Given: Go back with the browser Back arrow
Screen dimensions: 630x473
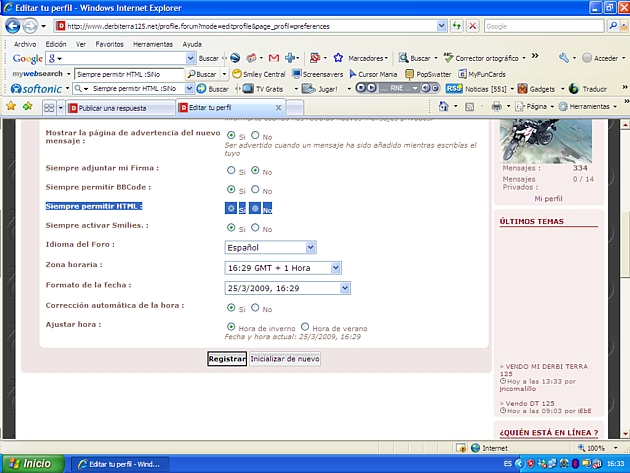Looking at the screenshot, I should 12,26.
